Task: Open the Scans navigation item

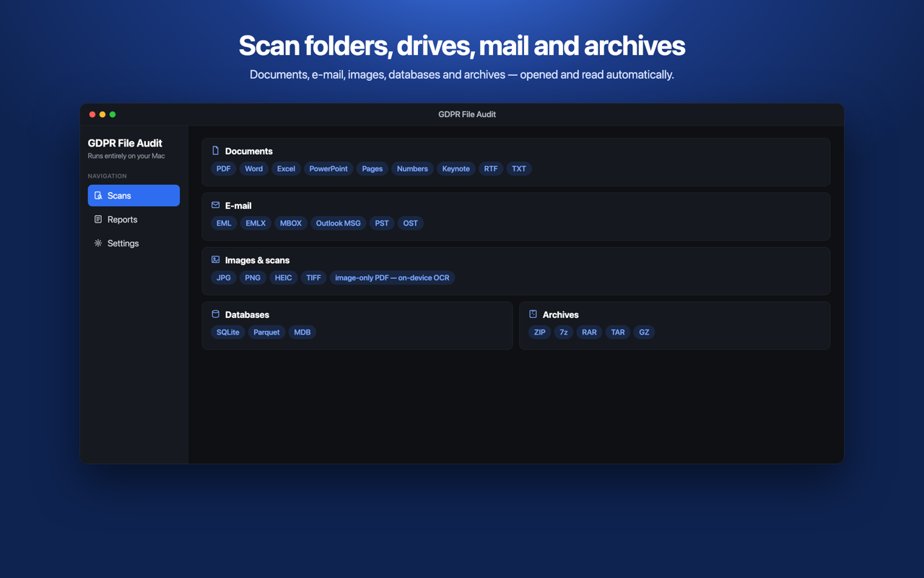Action: [134, 196]
